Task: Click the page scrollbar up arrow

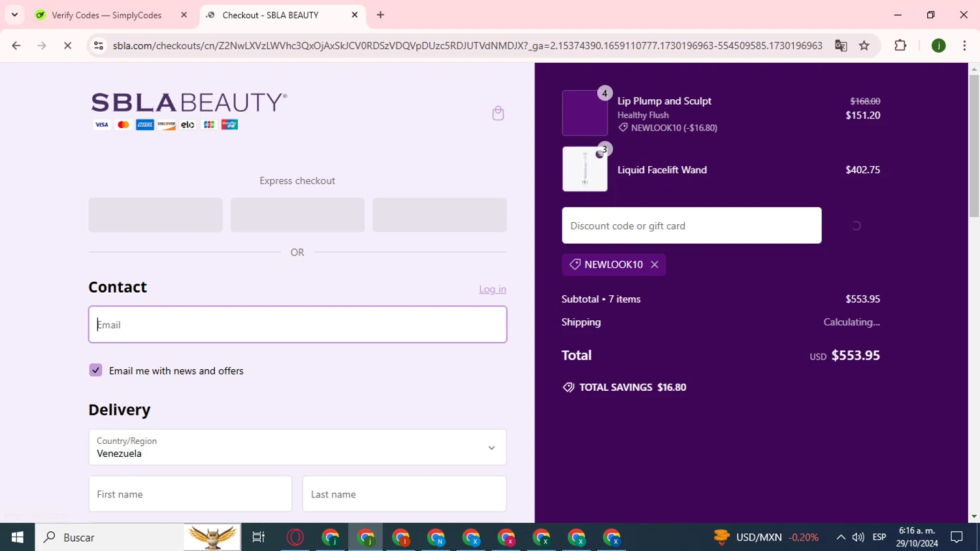Action: tap(973, 69)
